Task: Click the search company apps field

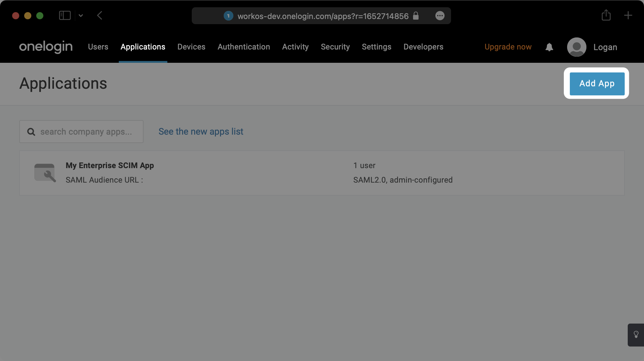Action: coord(81,132)
